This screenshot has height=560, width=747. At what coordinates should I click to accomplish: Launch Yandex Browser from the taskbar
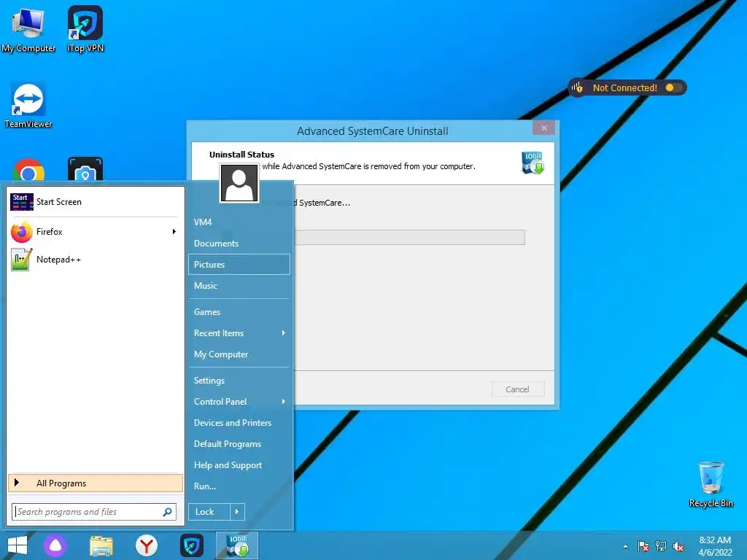pyautogui.click(x=147, y=545)
